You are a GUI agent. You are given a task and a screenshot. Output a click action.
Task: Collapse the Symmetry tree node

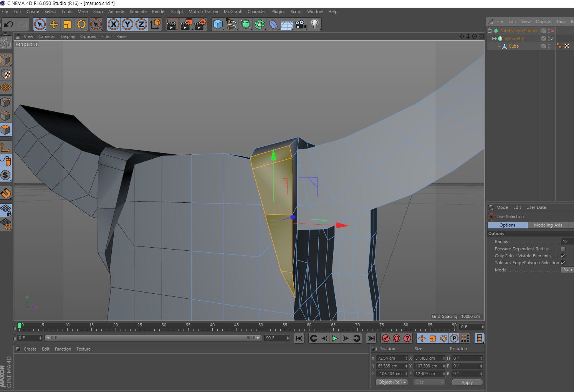tap(494, 38)
